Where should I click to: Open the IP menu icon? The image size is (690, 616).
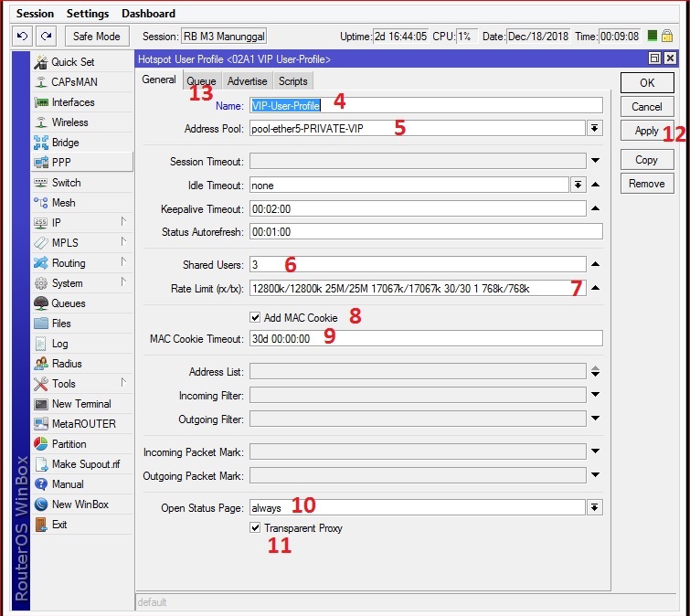(x=41, y=223)
